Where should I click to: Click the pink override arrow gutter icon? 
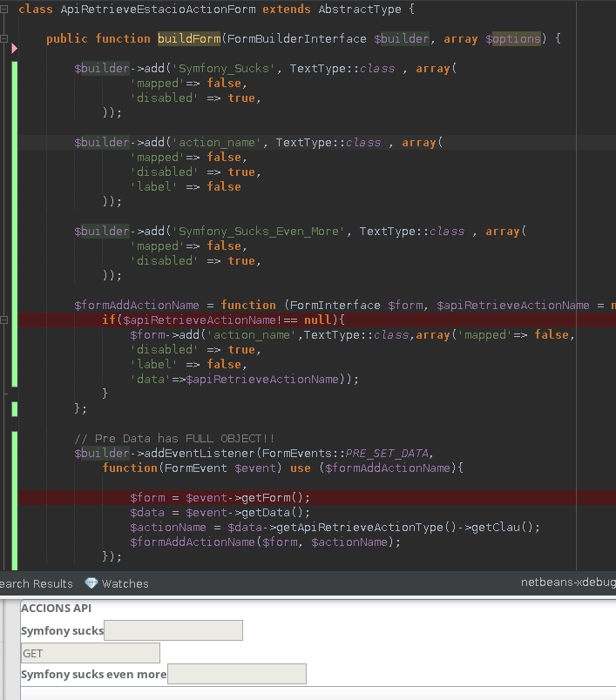[x=14, y=48]
